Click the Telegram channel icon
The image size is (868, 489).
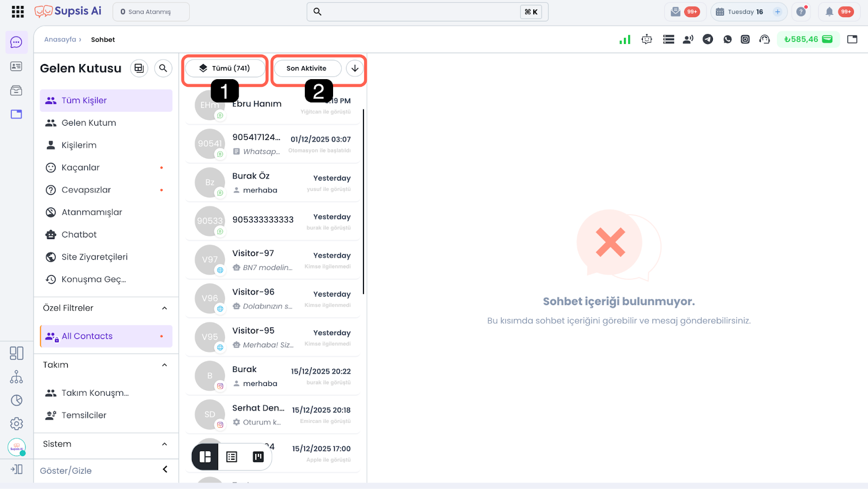tap(708, 39)
